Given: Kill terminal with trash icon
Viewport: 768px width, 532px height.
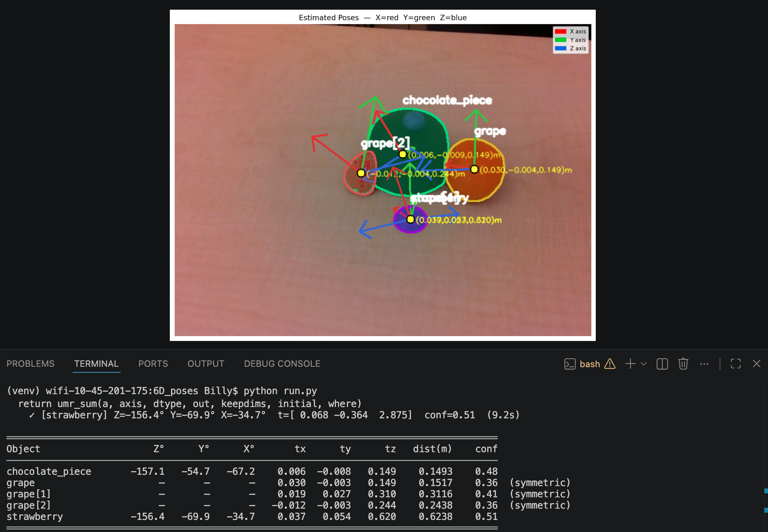Looking at the screenshot, I should [x=683, y=364].
